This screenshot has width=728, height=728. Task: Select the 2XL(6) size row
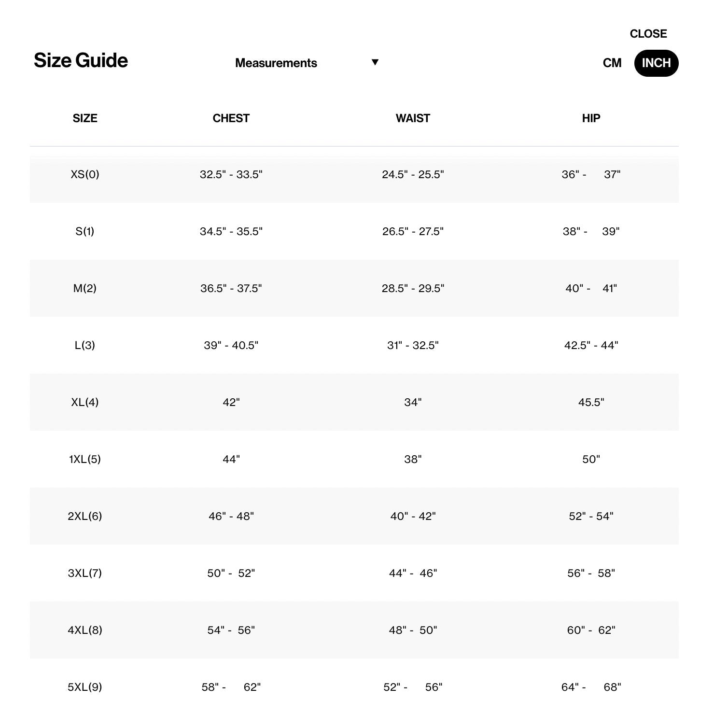coord(354,516)
